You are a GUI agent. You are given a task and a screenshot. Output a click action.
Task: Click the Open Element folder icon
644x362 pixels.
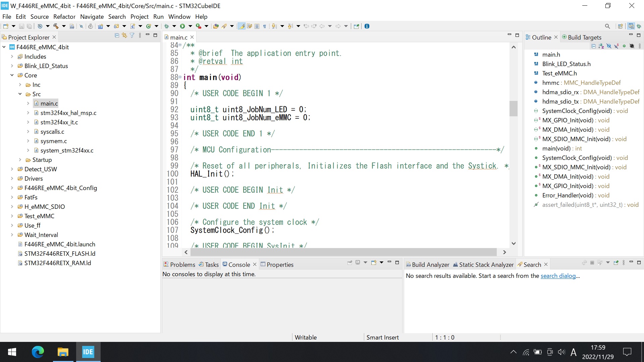[216, 26]
